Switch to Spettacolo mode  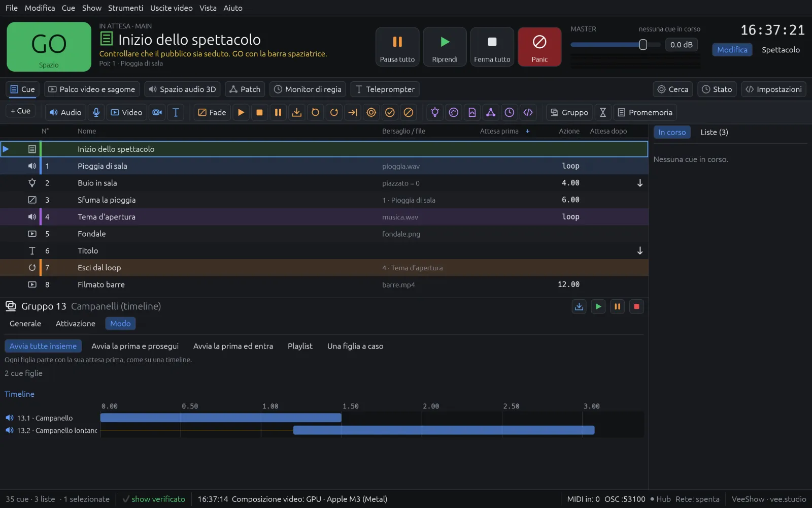(781, 50)
